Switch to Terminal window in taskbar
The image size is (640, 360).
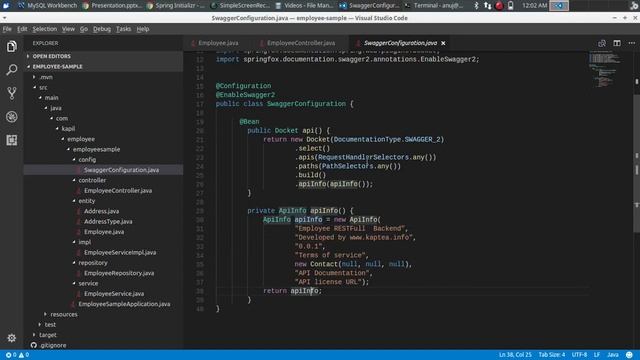click(x=434, y=6)
